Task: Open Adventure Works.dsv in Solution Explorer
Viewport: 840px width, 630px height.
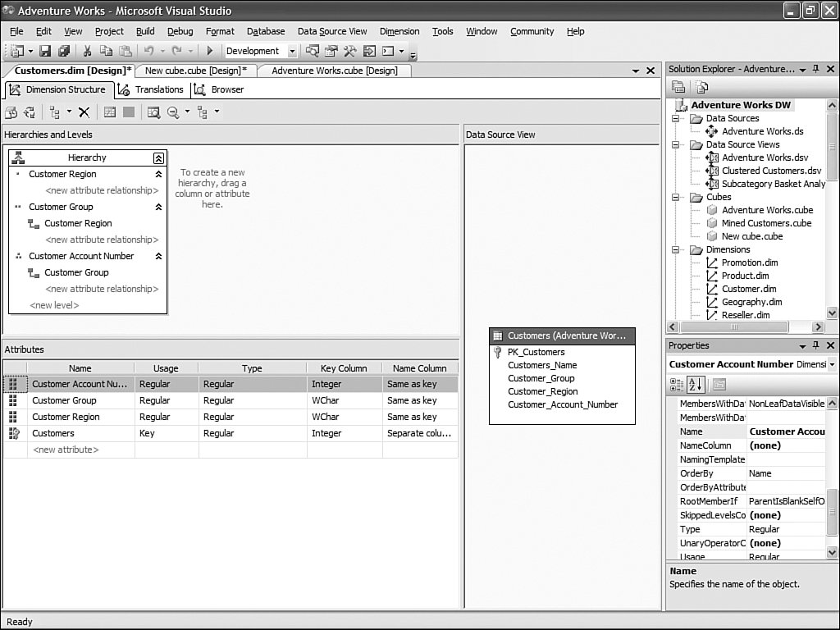Action: pos(765,157)
